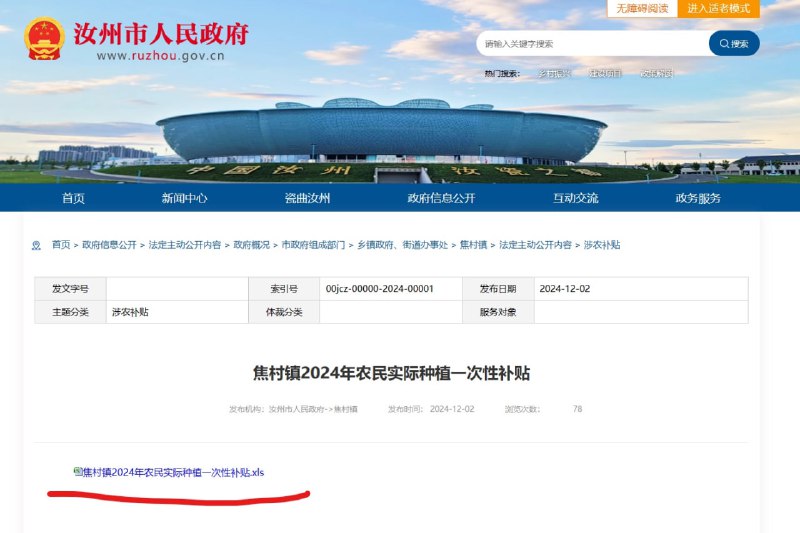Click the 焦村镇 breadcrumb link
The width and height of the screenshot is (800, 533).
tap(473, 245)
